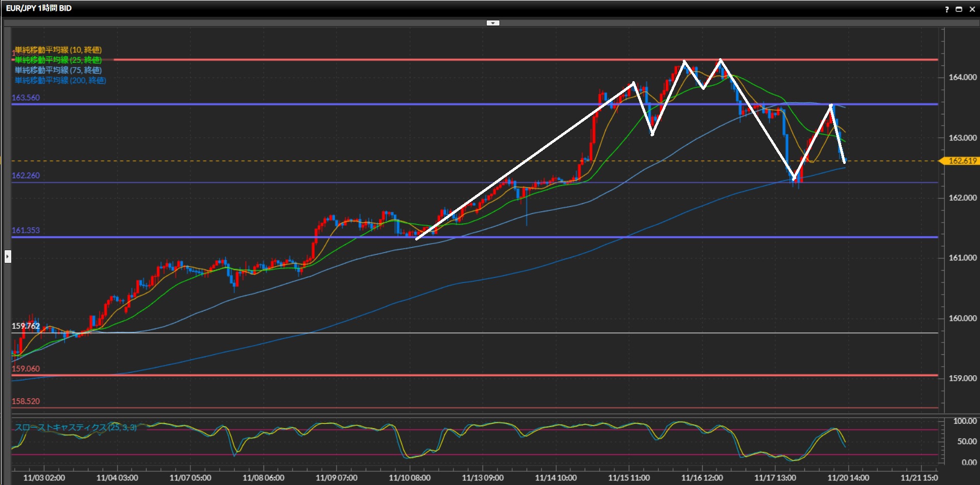Select the 10-period moving average label
Viewport: 980px width, 485px height.
[x=58, y=50]
